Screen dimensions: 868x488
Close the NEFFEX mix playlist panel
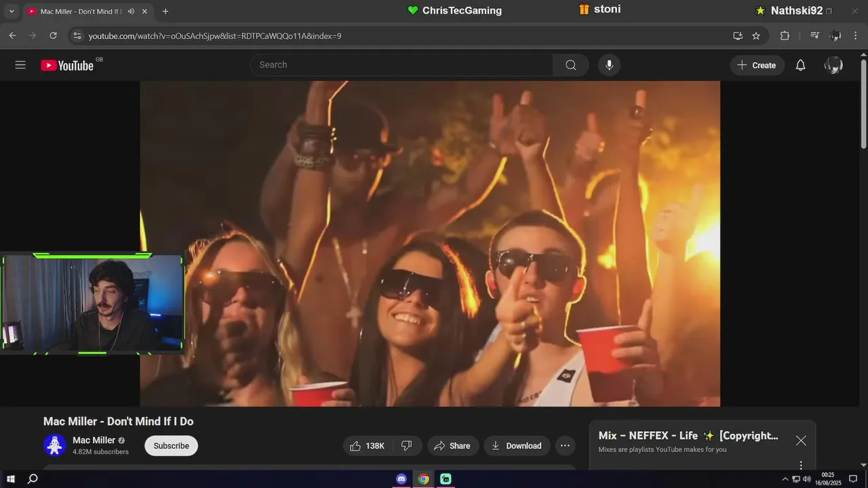tap(801, 441)
